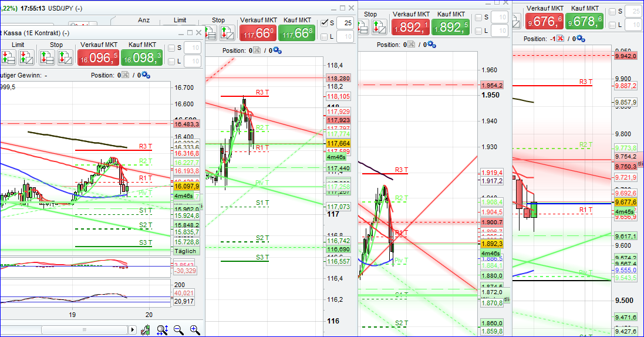
Task: Enable S checkbox in the 9.676 window
Action: pos(612,12)
